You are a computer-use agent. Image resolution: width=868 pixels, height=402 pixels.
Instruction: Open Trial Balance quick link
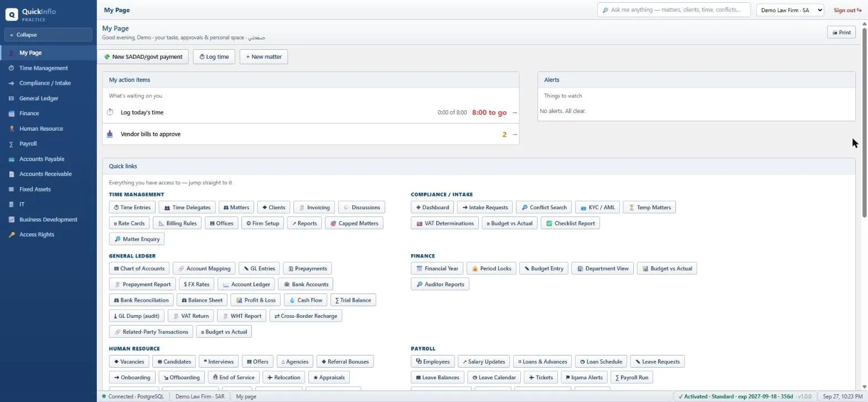pos(353,300)
